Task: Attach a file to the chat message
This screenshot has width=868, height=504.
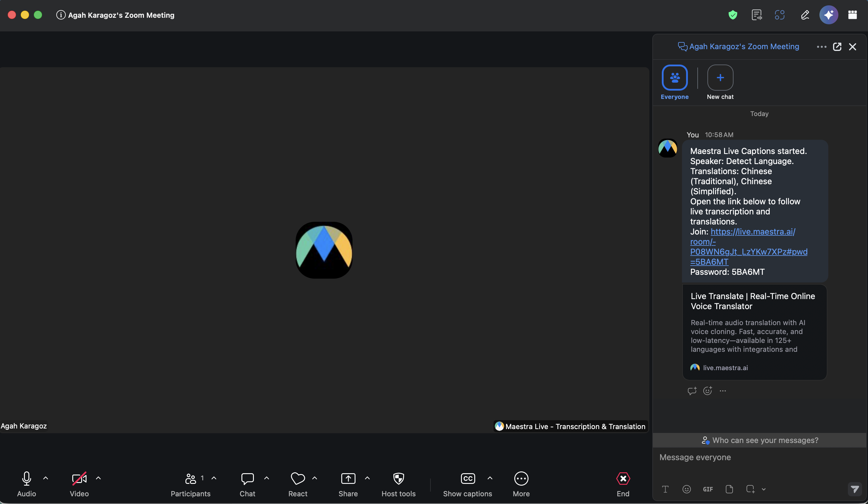Action: tap(729, 489)
